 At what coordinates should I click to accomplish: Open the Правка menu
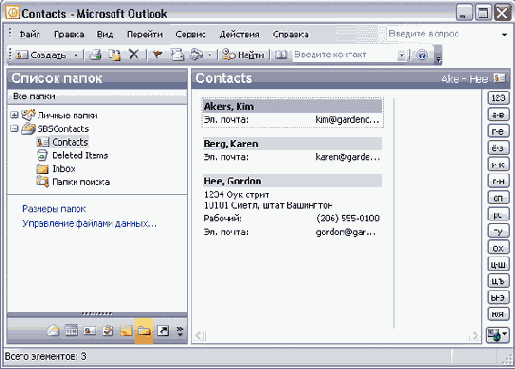coord(69,34)
